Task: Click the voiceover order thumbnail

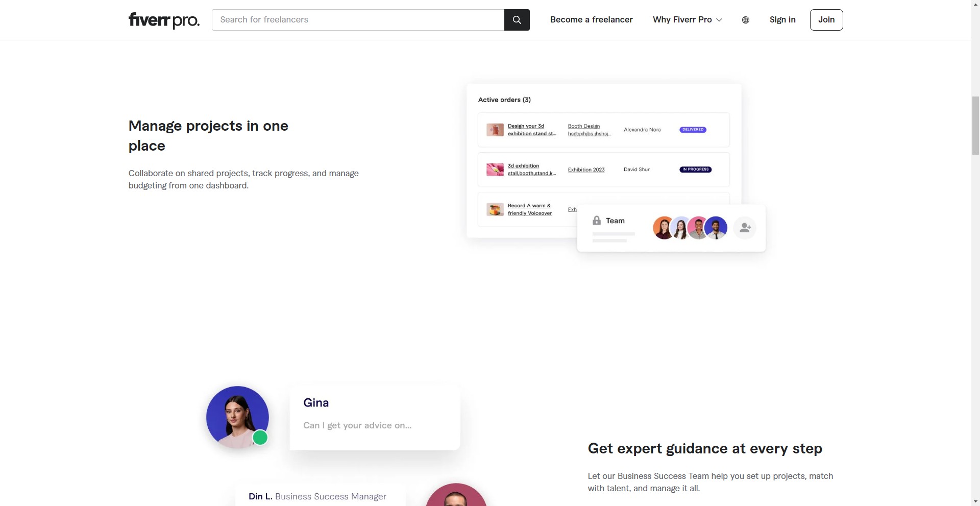Action: coord(495,209)
